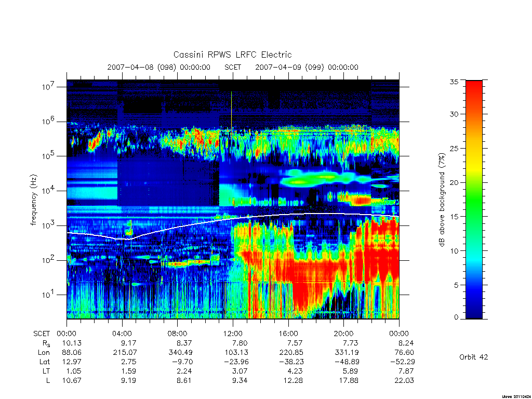Click the title 'Cassini RPWS LRFC Electric'
The height and width of the screenshot is (399, 532).
[x=232, y=55]
